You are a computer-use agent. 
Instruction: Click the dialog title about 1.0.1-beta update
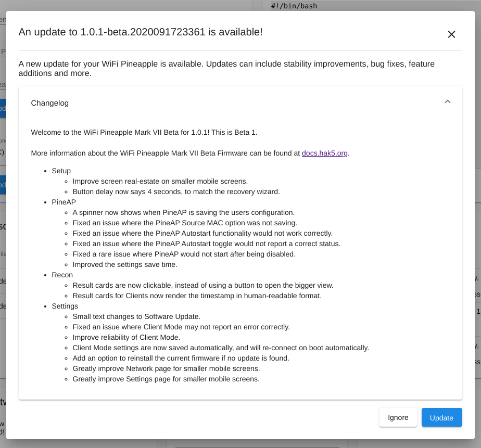click(x=141, y=32)
